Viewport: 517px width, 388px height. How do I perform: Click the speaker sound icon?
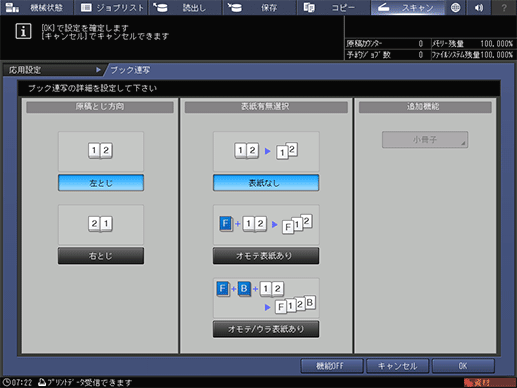(479, 7)
